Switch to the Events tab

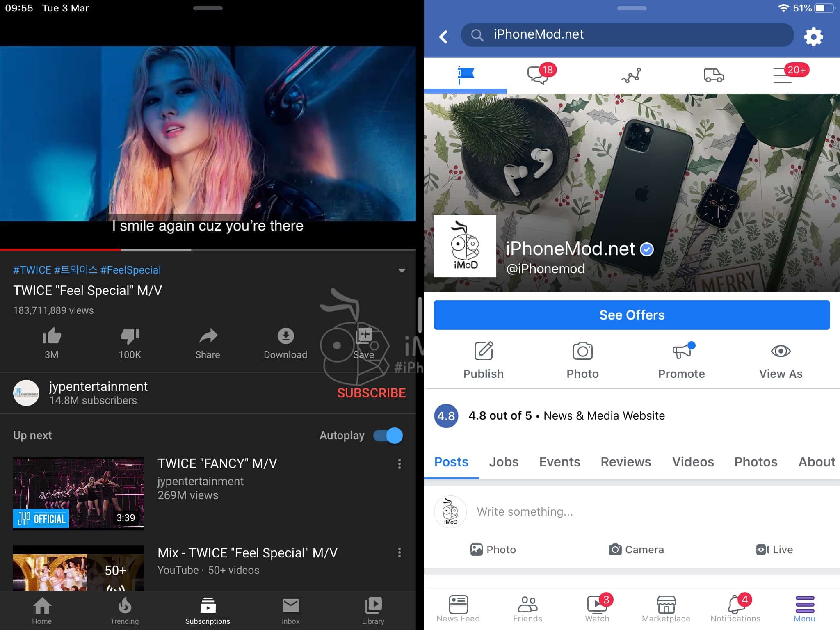(x=559, y=462)
